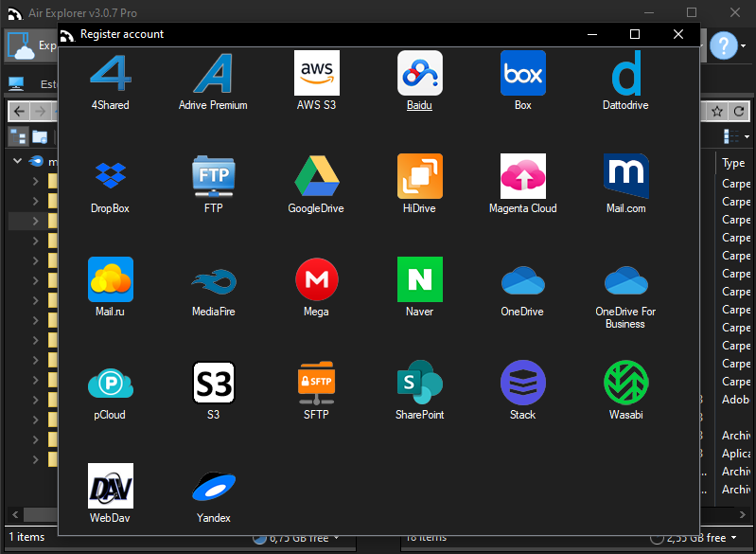The width and height of the screenshot is (756, 554).
Task: Add a Box account
Action: pyautogui.click(x=522, y=81)
